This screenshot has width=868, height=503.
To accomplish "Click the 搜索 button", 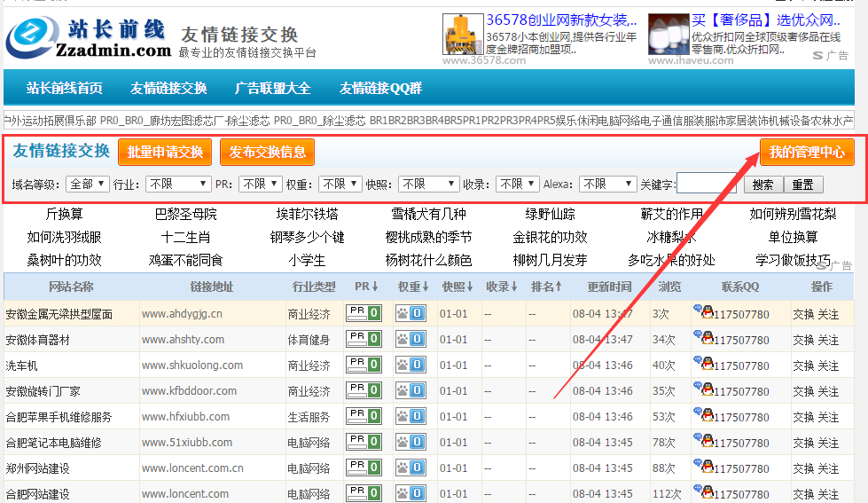I will 762,185.
